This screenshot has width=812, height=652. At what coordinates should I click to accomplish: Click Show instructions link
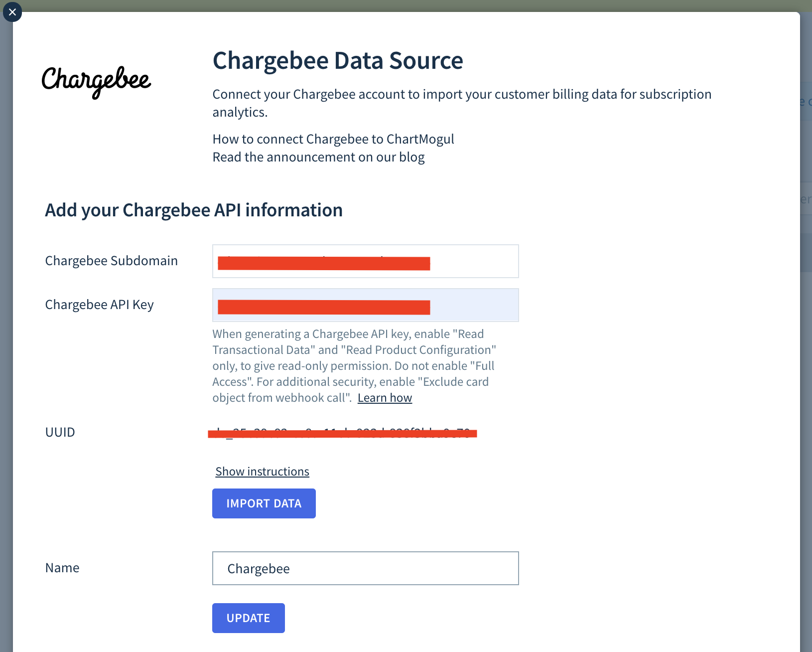point(262,472)
